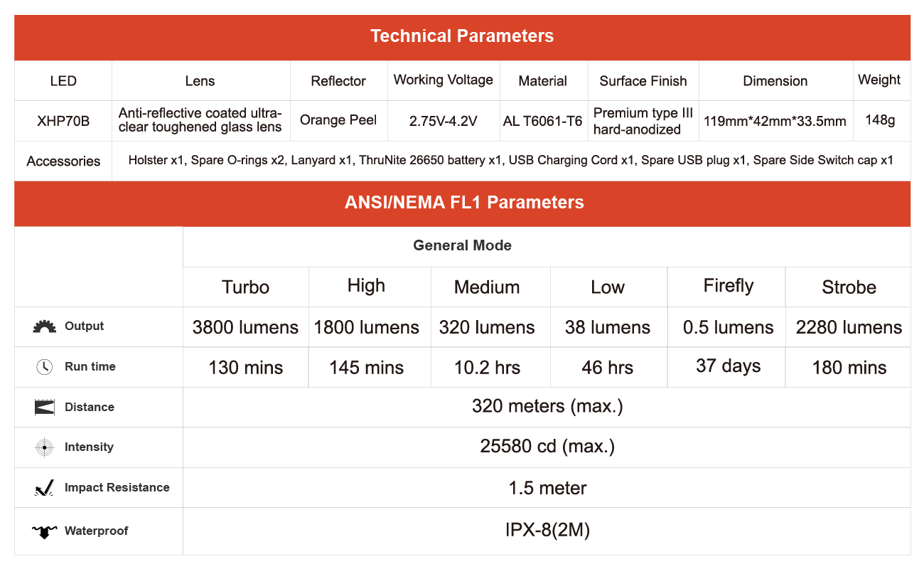Click the 25580 cd (max.) intensity value
This screenshot has height=569, width=924.
click(547, 447)
